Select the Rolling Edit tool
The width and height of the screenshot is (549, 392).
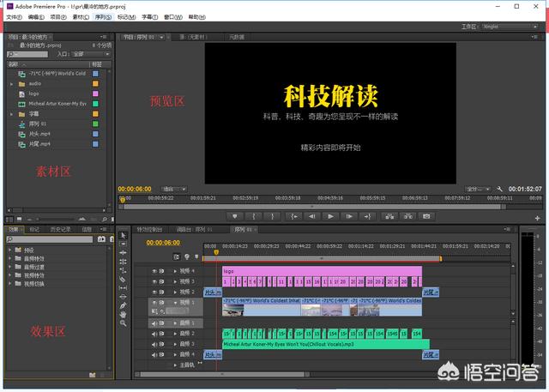click(124, 262)
